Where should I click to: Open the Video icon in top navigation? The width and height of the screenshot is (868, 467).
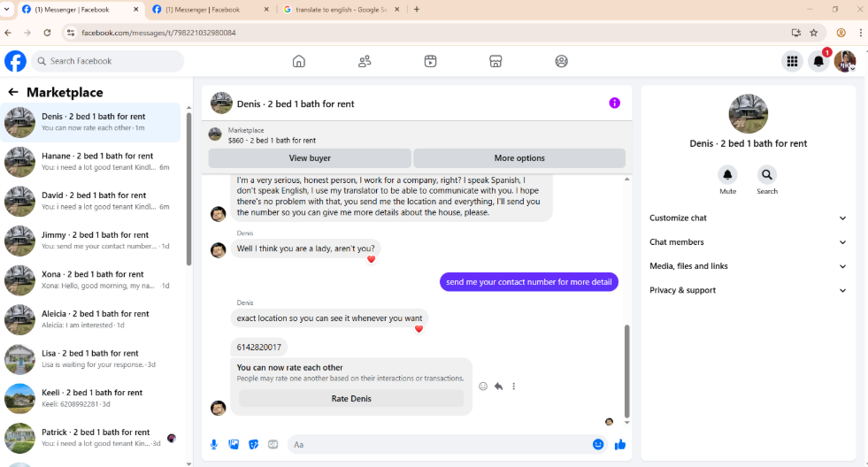point(430,61)
